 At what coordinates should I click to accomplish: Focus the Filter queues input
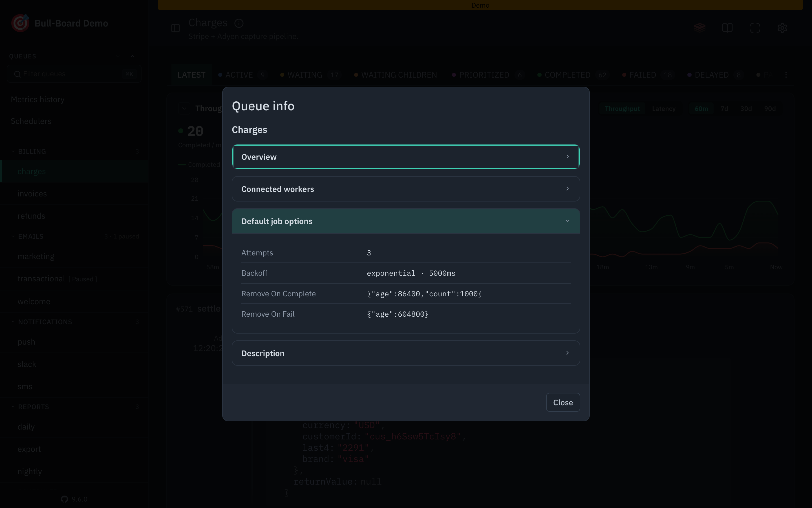(x=74, y=74)
